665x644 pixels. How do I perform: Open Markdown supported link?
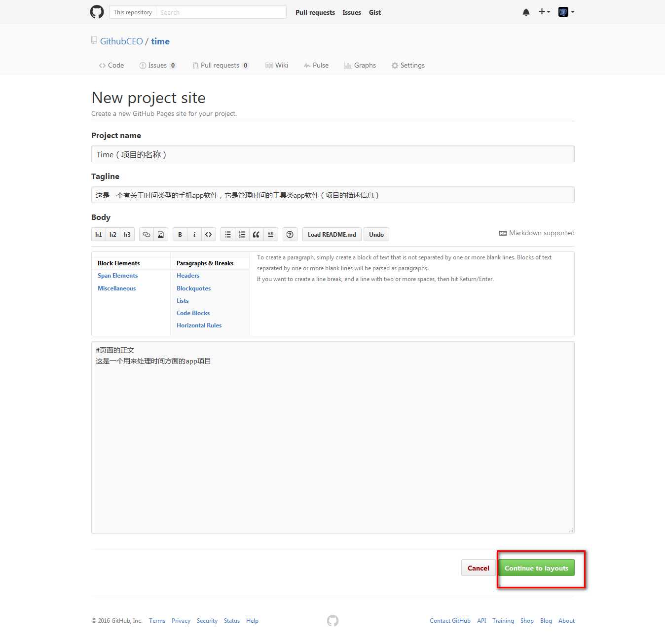click(x=537, y=233)
